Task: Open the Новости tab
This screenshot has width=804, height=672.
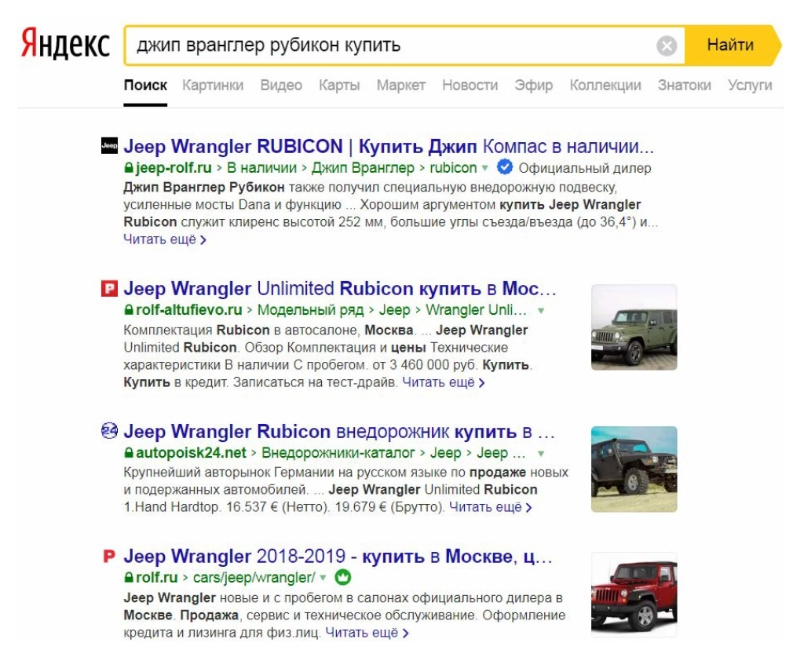Action: click(470, 85)
